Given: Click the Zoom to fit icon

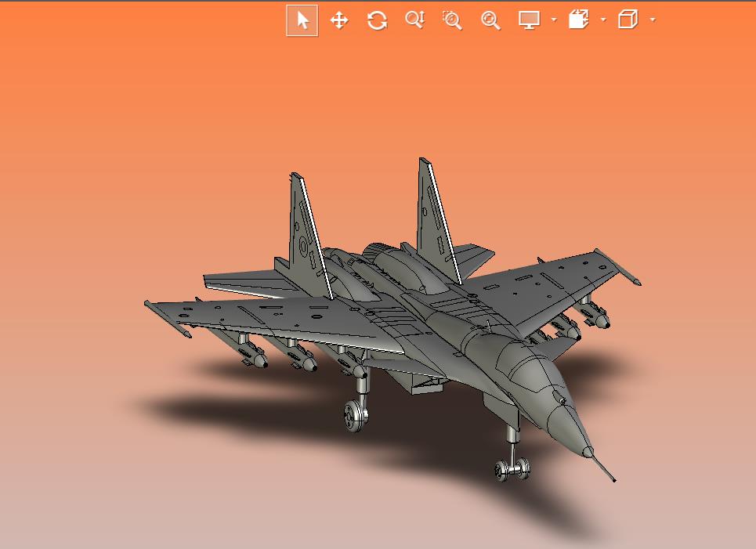Looking at the screenshot, I should [490, 20].
